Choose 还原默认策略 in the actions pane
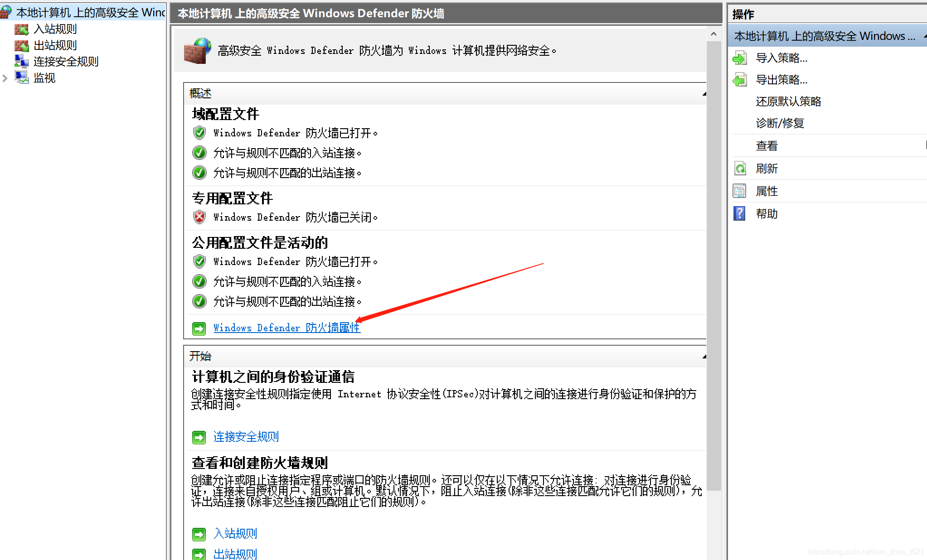 tap(789, 101)
